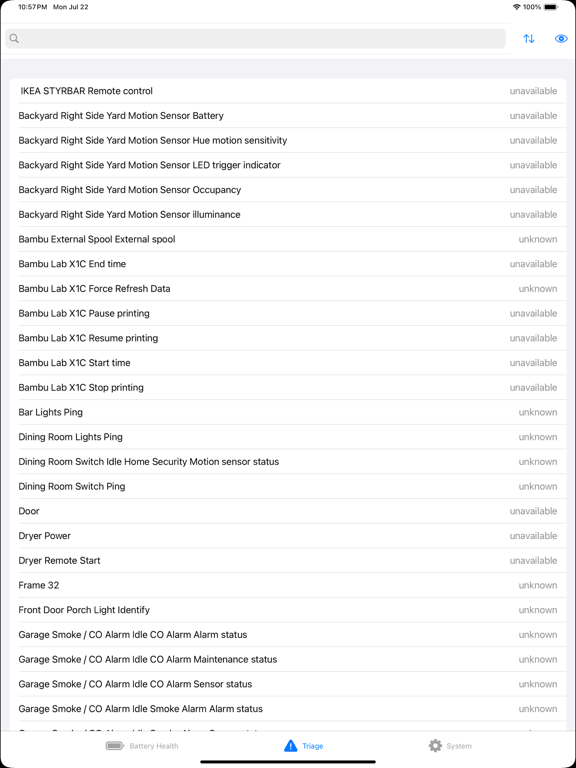Select Garage CO Alarm Sensor status row
Image resolution: width=576 pixels, height=768 pixels.
pyautogui.click(x=288, y=684)
